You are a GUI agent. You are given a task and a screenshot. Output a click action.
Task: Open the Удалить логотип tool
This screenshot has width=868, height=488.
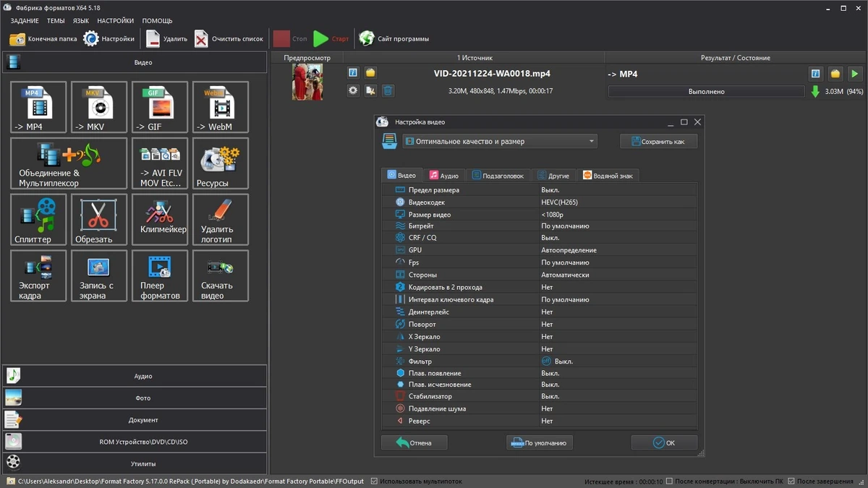coord(221,220)
